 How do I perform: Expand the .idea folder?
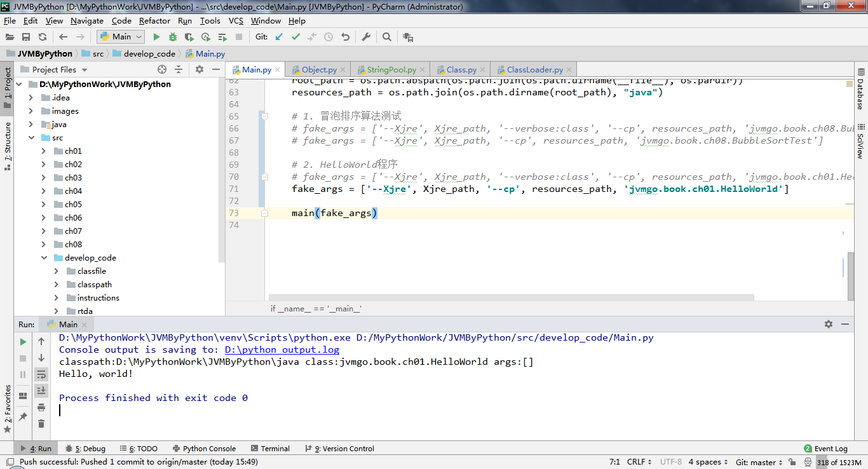pyautogui.click(x=31, y=98)
